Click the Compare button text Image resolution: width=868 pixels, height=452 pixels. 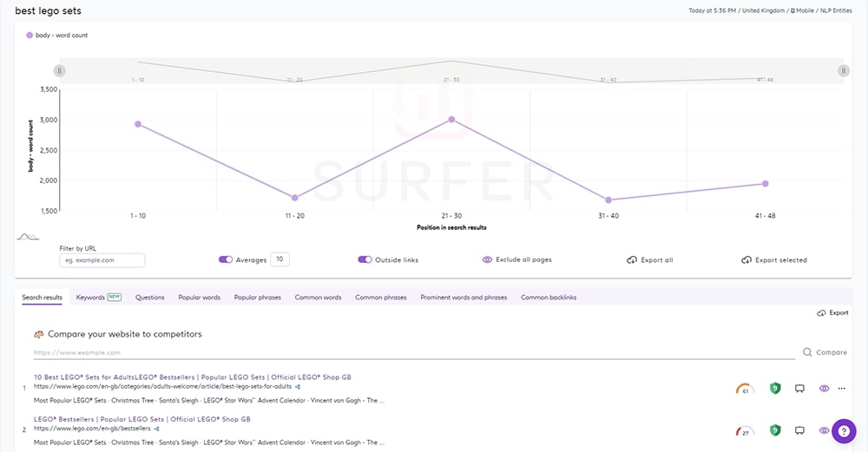832,352
